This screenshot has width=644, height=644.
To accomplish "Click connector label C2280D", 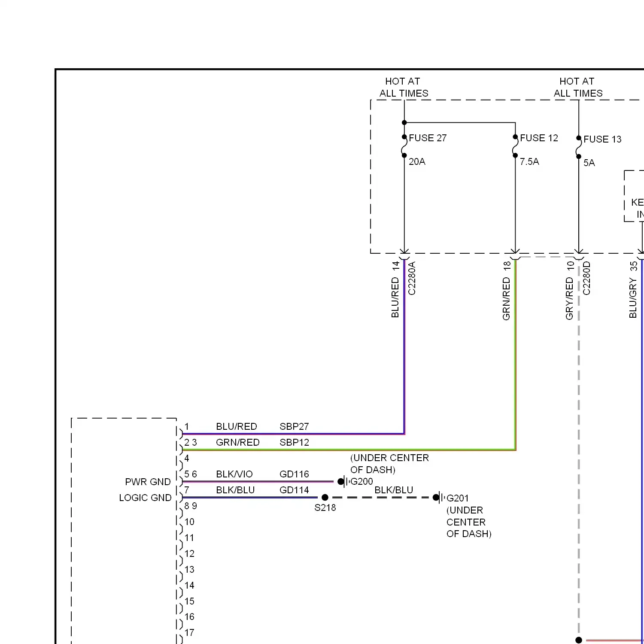I will [586, 278].
